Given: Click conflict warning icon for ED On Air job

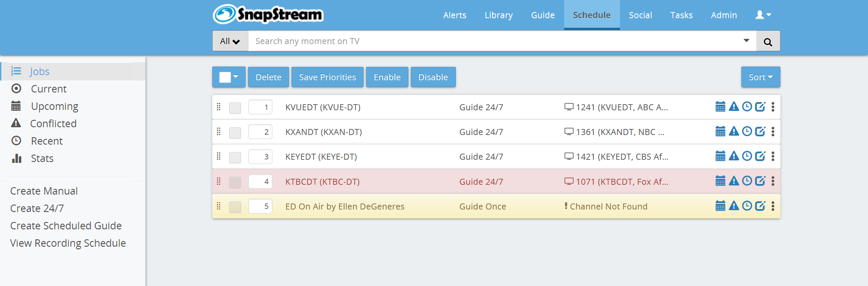Looking at the screenshot, I should (734, 206).
